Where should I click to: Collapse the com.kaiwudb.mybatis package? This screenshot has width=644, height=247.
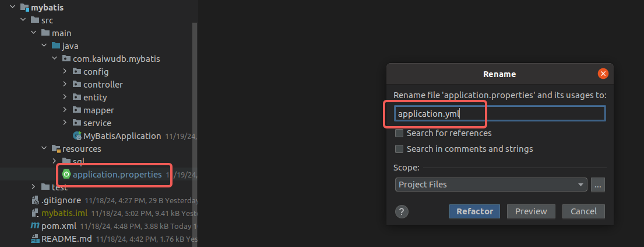(55, 59)
